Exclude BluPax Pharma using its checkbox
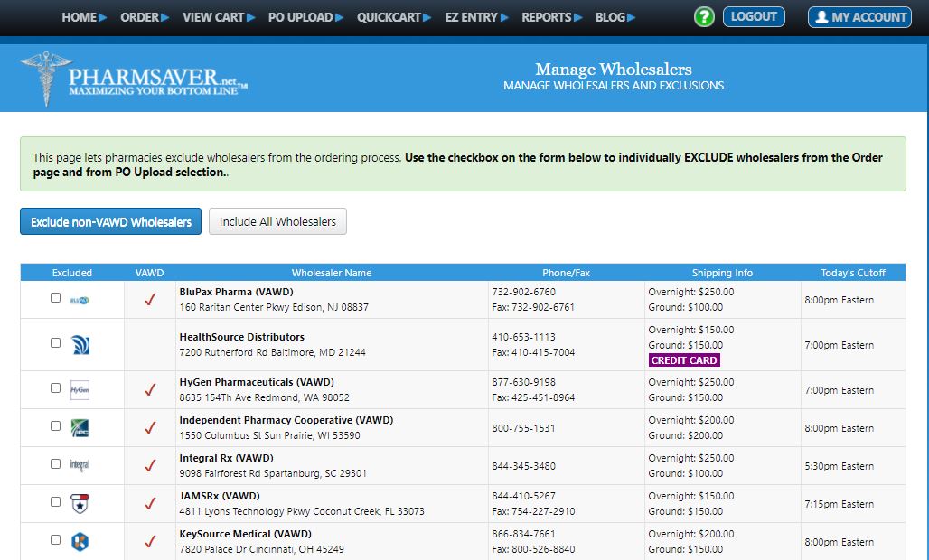The width and height of the screenshot is (929, 560). 56,298
